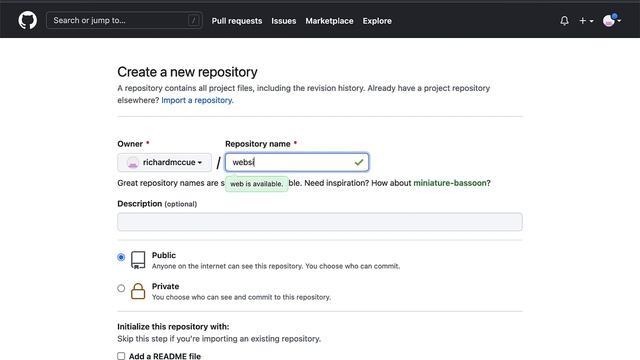The height and width of the screenshot is (360, 640).
Task: Expand the richardmccue owner dropdown
Action: click(164, 162)
